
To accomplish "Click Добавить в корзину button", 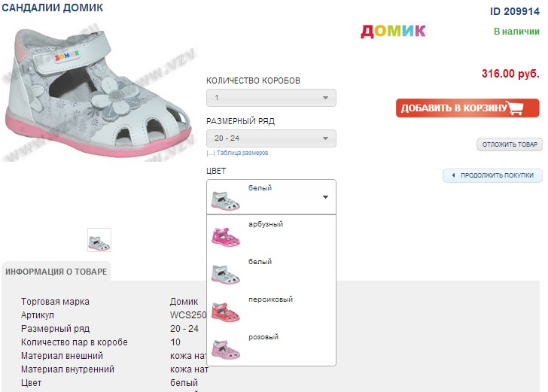I will 467,108.
